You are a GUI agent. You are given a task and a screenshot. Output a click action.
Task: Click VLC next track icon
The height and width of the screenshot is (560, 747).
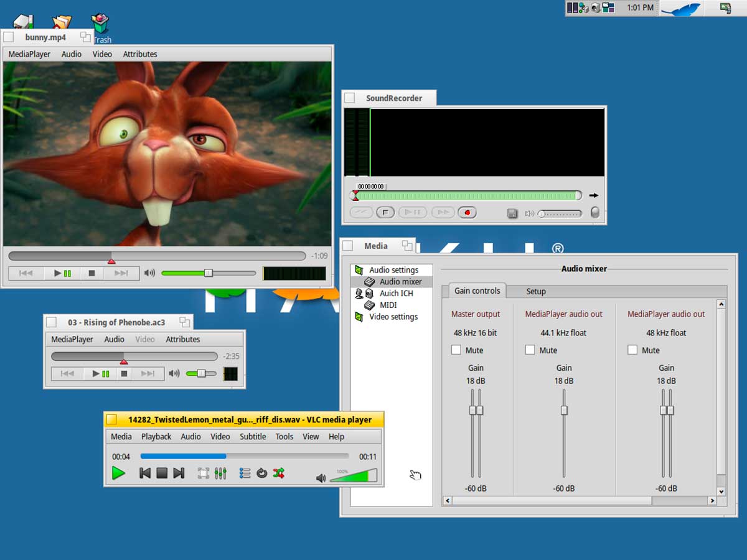coord(179,473)
